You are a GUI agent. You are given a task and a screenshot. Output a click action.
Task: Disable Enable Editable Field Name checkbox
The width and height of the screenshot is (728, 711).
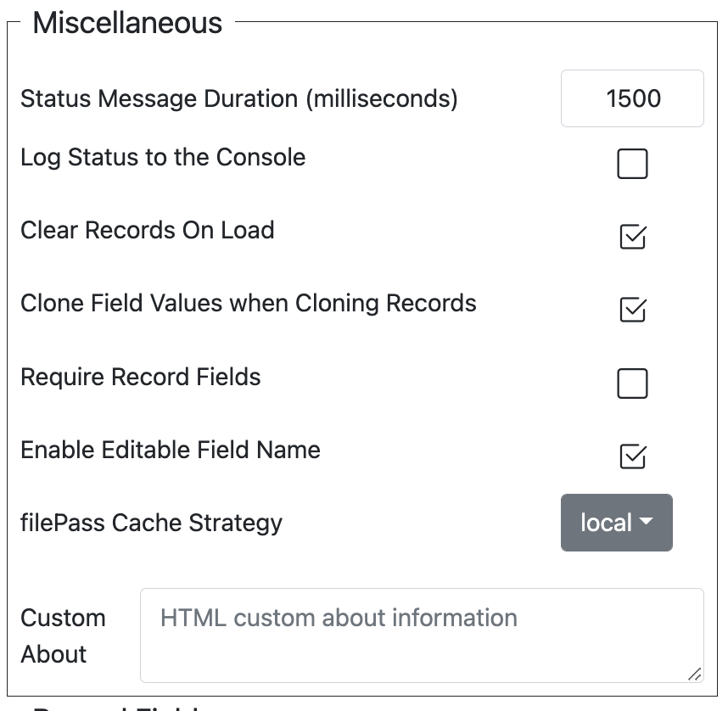coord(632,456)
